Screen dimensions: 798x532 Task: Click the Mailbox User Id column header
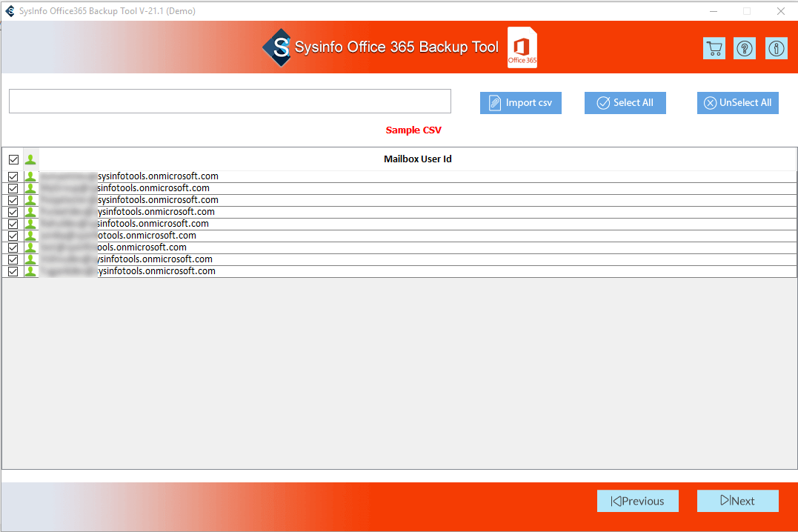pyautogui.click(x=417, y=159)
